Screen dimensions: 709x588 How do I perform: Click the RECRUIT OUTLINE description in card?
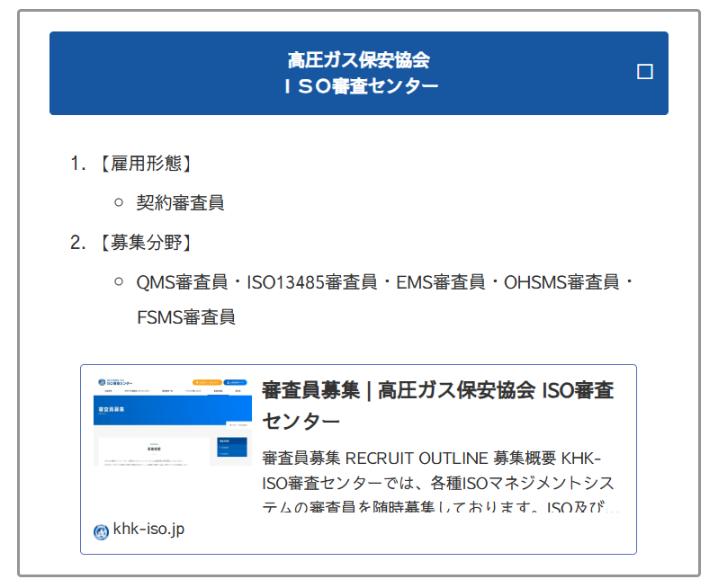pos(438,483)
